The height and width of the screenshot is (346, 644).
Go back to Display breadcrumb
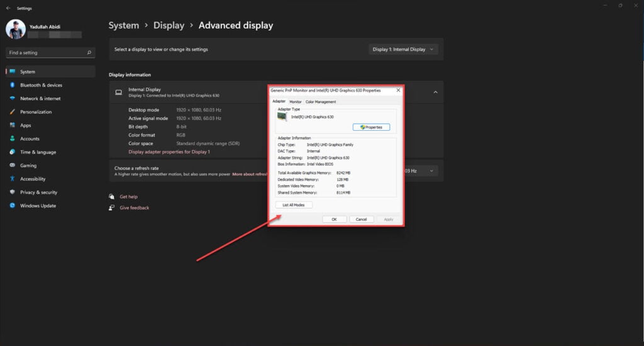[x=169, y=25]
